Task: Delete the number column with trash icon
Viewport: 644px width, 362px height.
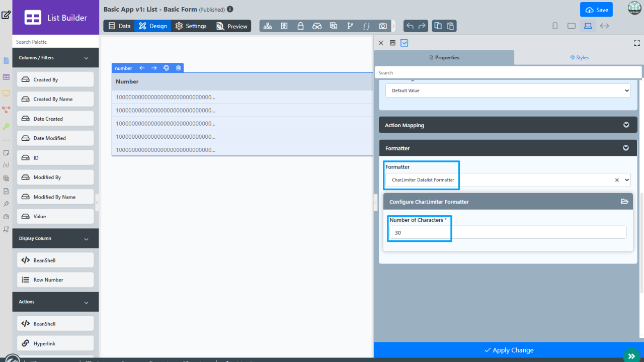Action: tap(178, 68)
